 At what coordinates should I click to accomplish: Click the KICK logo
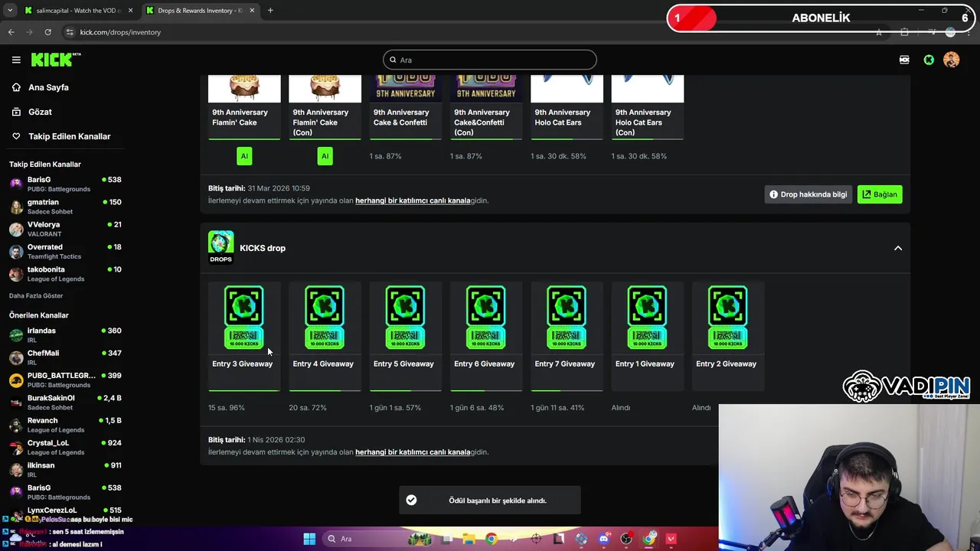point(55,60)
